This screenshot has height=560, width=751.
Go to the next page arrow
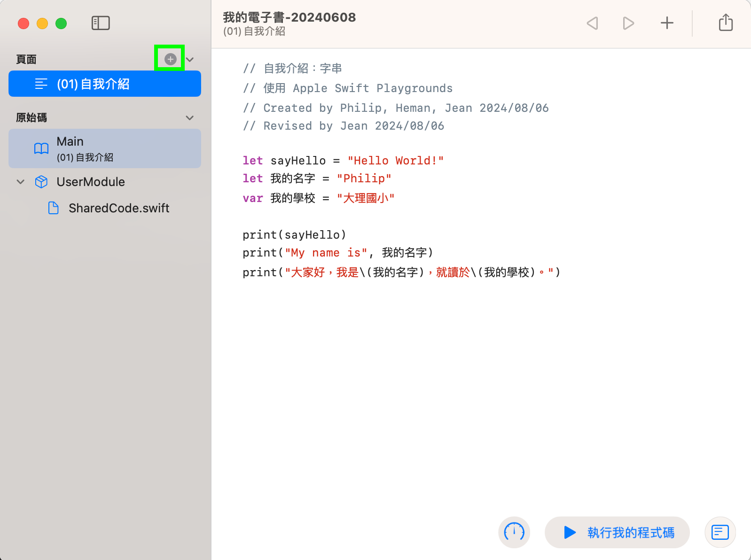(x=628, y=23)
